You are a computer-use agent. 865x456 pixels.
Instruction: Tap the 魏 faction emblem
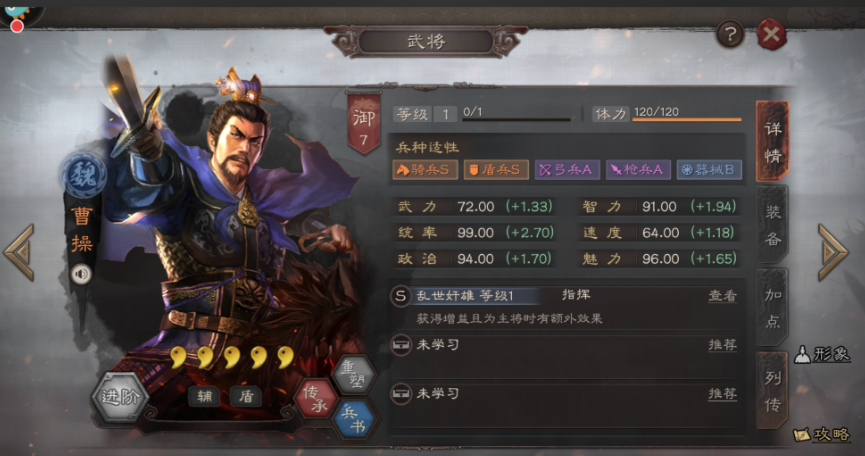82,176
